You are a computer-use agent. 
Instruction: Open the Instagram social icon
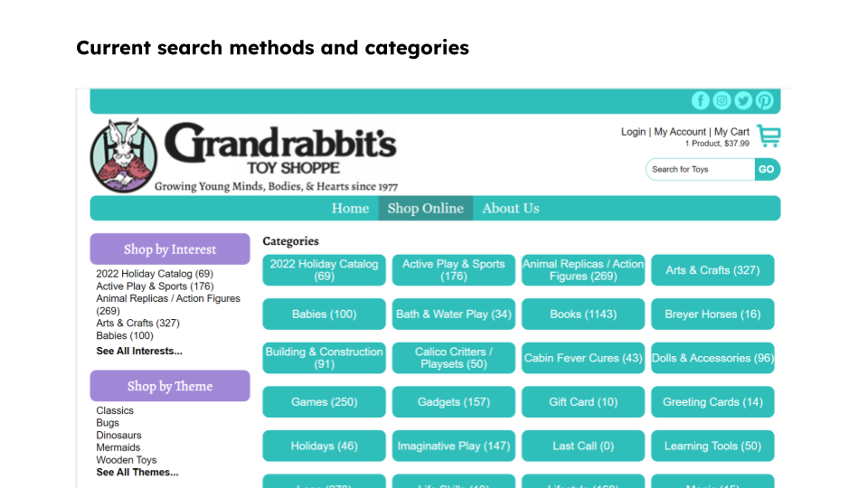click(x=722, y=100)
